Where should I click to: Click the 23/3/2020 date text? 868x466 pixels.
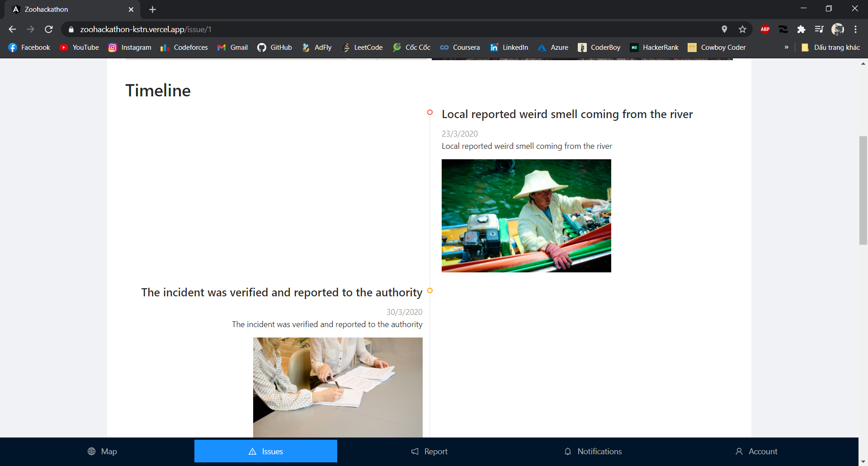point(460,134)
